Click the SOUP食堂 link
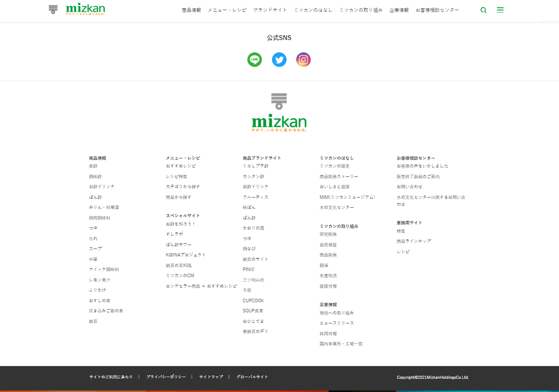This screenshot has height=392, width=559. click(x=253, y=311)
